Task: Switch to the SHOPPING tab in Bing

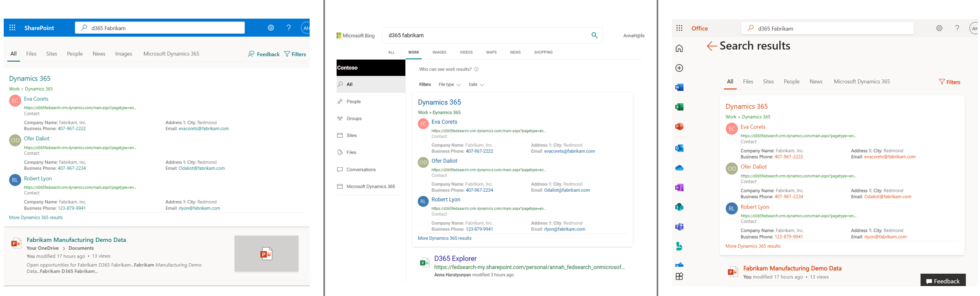Action: pos(543,53)
